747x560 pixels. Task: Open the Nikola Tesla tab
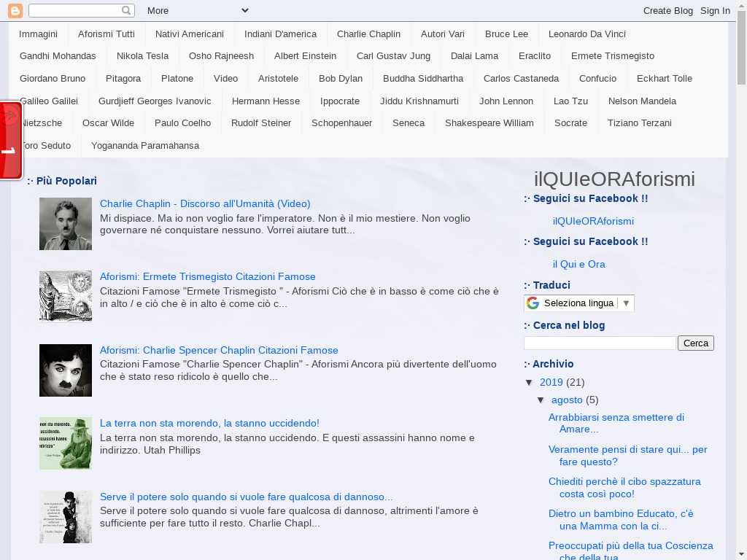click(142, 55)
